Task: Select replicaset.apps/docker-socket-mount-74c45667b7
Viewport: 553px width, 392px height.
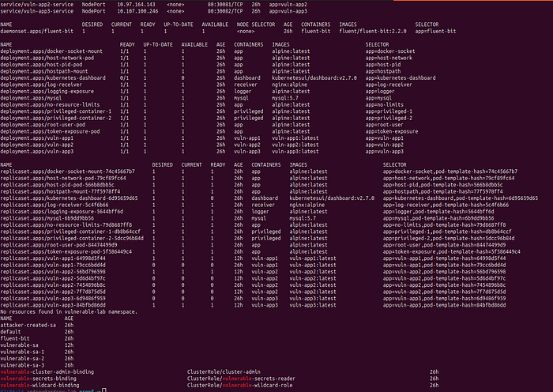Action: coord(68,171)
